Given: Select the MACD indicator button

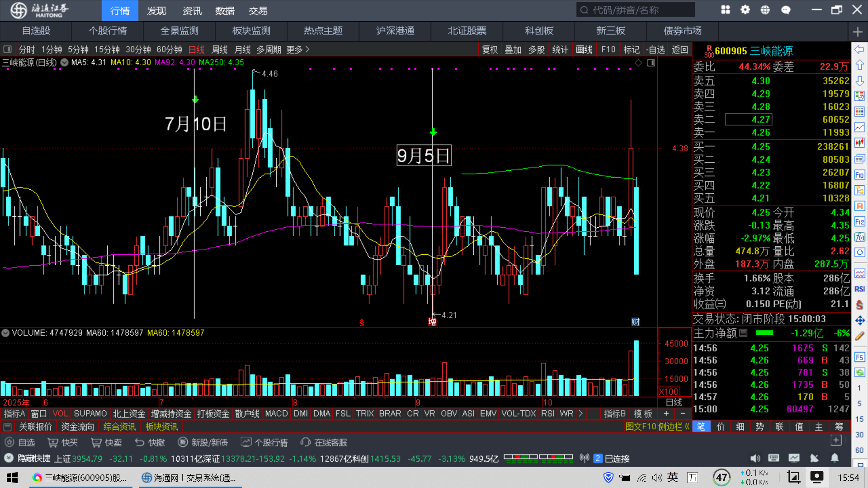Looking at the screenshot, I should tap(276, 413).
